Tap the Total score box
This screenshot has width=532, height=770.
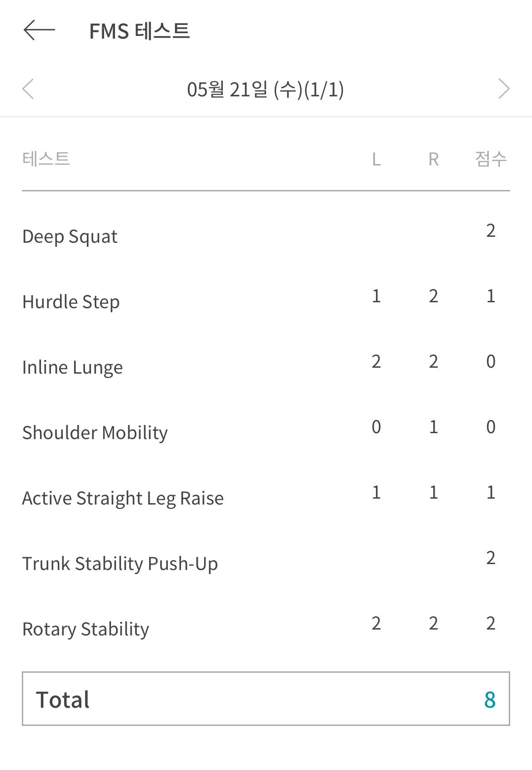(266, 699)
